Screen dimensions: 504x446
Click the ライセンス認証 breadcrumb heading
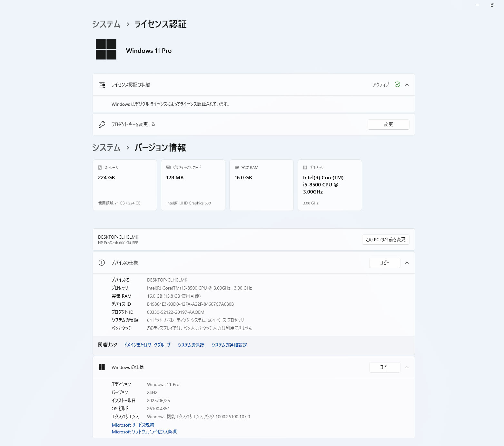coord(160,24)
